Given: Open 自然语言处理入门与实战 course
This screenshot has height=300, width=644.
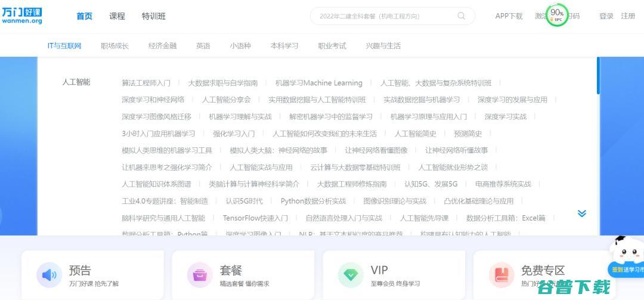Looking at the screenshot, I should pos(344,218).
